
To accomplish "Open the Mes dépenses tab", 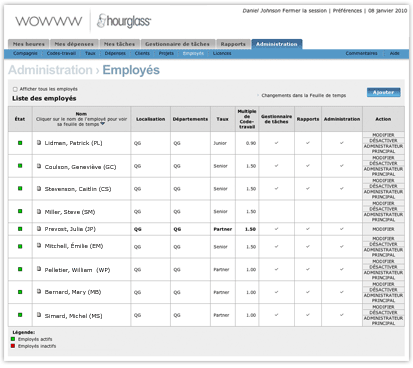I will (74, 44).
